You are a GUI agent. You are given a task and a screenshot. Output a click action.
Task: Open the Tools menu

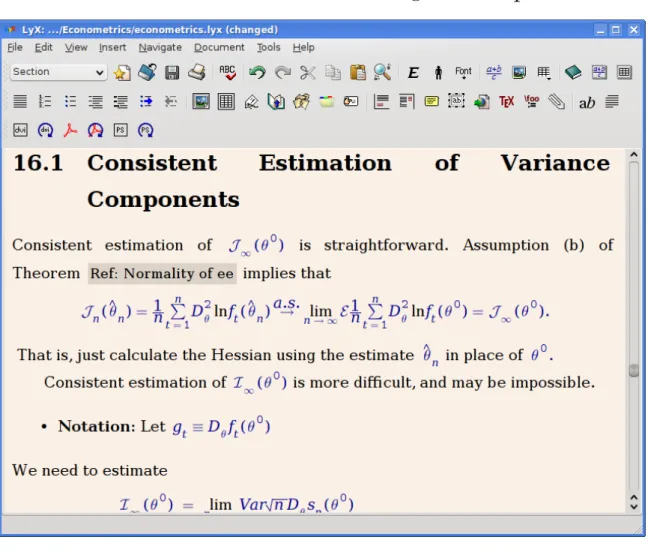tap(269, 48)
